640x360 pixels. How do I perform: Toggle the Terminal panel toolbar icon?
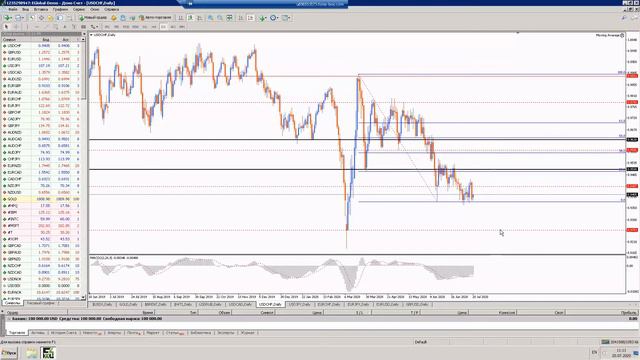(60, 18)
